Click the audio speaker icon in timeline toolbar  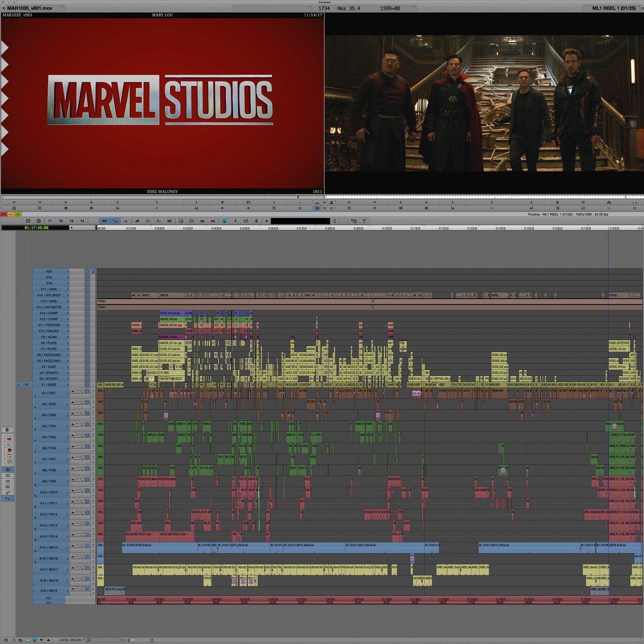click(x=266, y=221)
